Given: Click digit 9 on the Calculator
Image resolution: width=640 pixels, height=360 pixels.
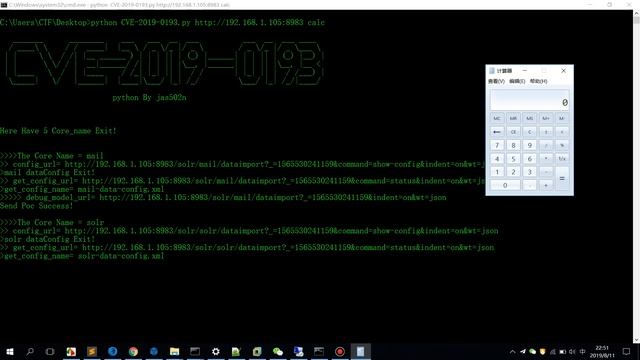Looking at the screenshot, I should click(529, 145).
